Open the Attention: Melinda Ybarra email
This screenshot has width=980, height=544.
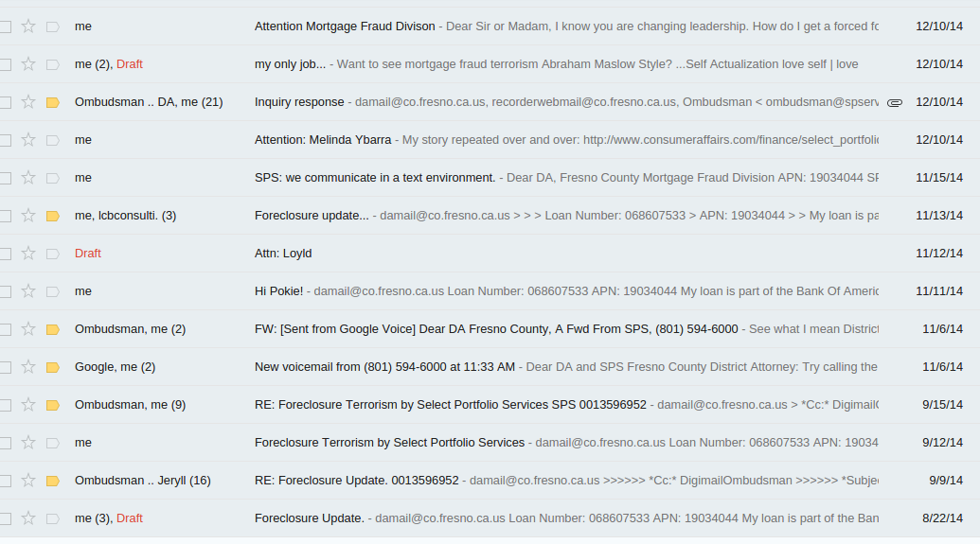click(x=490, y=140)
